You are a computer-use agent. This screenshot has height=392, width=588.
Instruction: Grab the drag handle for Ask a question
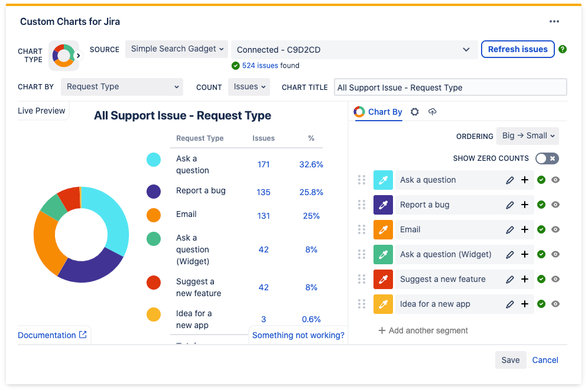pyautogui.click(x=362, y=180)
